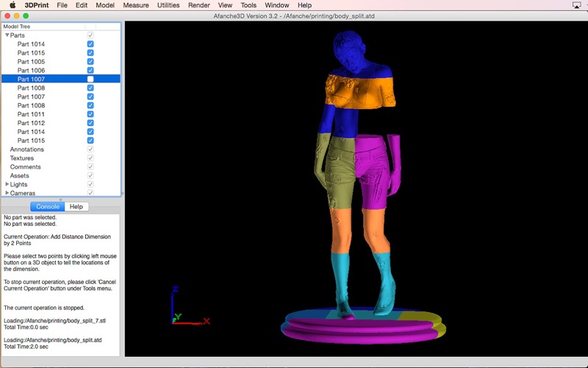588x368 pixels.
Task: Click 'Current Operation: Add Distance Dimension' console text
Action: (57, 236)
